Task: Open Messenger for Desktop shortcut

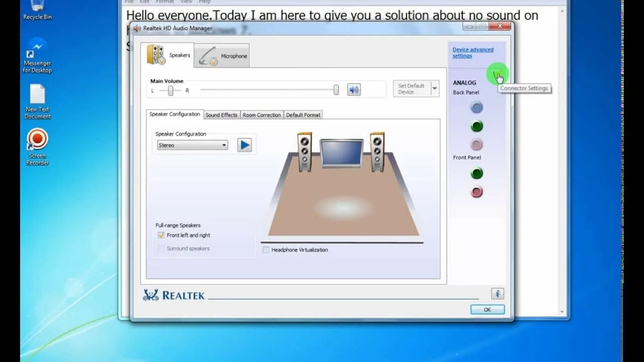Action: (37, 56)
